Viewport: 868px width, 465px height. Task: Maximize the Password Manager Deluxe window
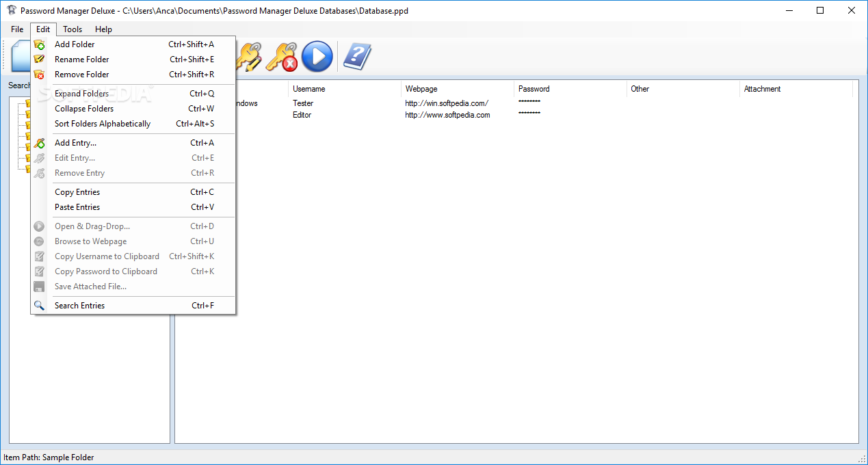(820, 10)
